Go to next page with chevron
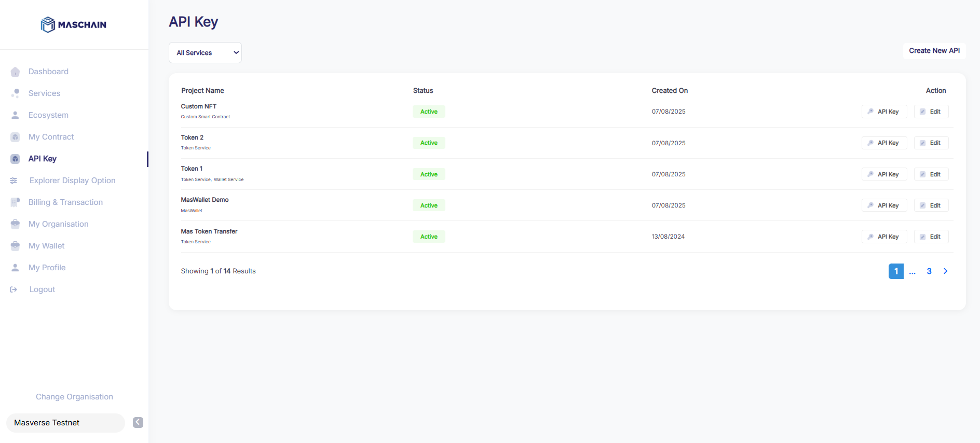Screen dimensions: 980x443 click(946, 271)
